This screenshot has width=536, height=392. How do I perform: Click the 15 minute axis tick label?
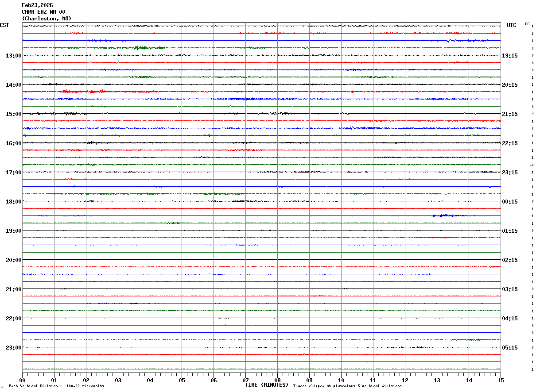tap(501, 380)
